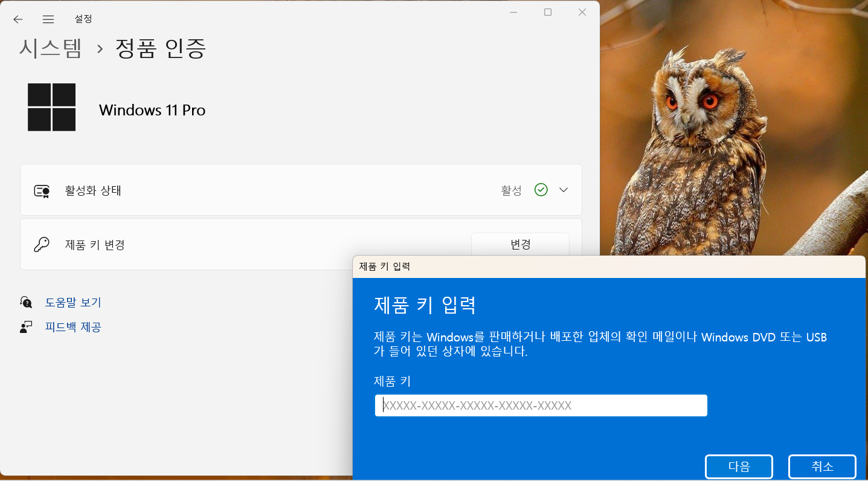Click the product key input field
Screen dimensions: 868x481
click(x=541, y=405)
